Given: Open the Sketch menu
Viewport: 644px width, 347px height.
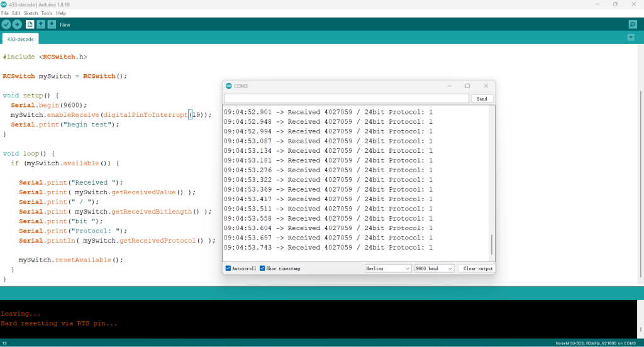Looking at the screenshot, I should click(30, 13).
